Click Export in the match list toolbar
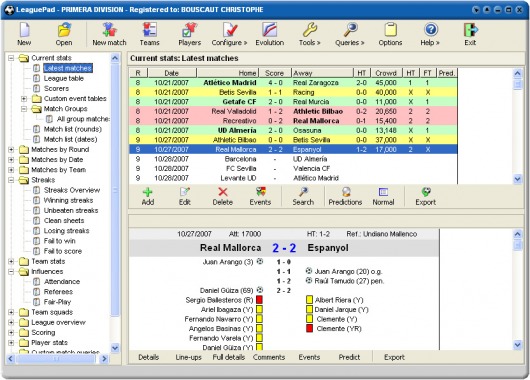The image size is (530, 380). point(426,196)
